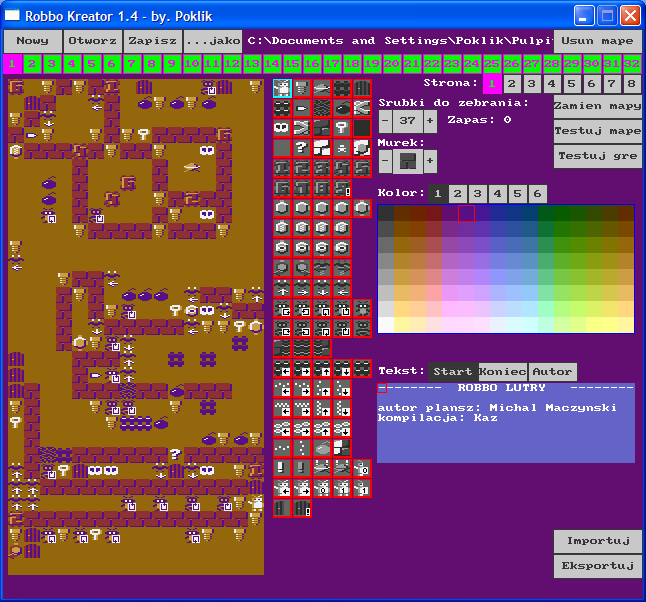This screenshot has width=646, height=602.
Task: Click the Importuj button
Action: click(598, 541)
